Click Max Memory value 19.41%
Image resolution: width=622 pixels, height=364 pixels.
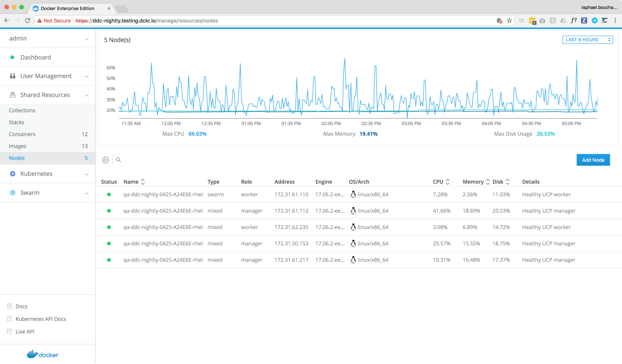pos(368,134)
